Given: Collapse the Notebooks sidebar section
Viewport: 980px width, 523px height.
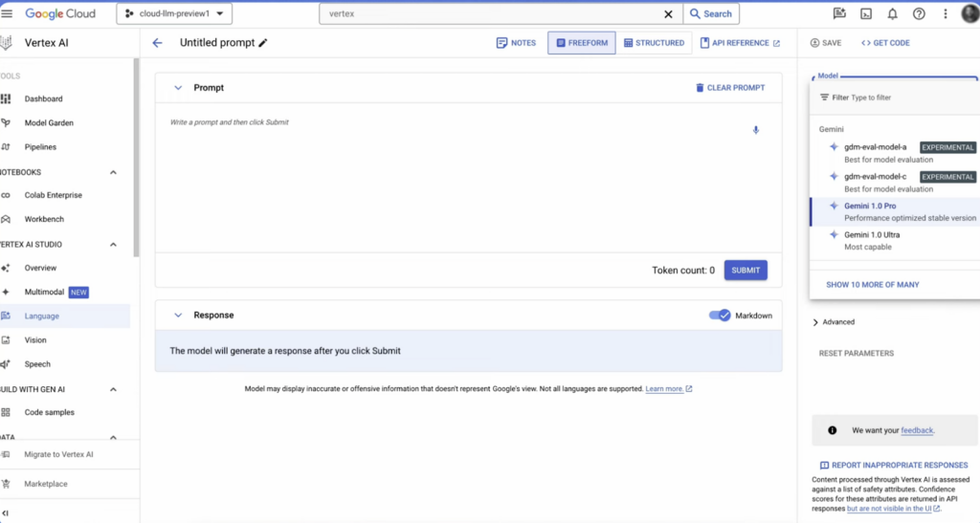Looking at the screenshot, I should click(113, 172).
